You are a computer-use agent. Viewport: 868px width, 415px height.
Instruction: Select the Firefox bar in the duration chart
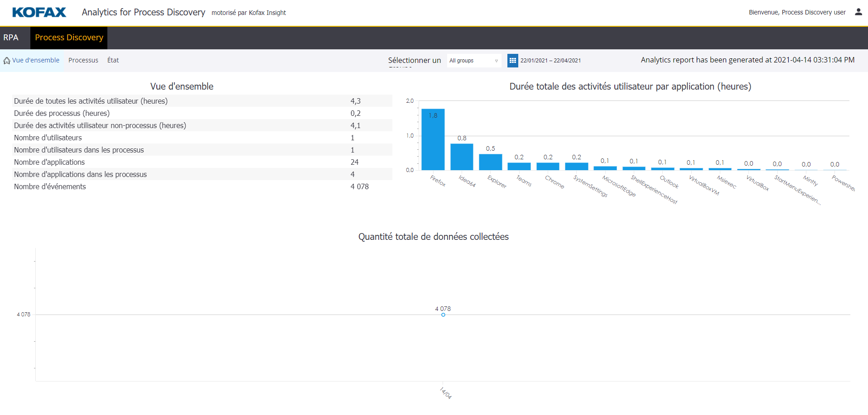click(x=433, y=140)
